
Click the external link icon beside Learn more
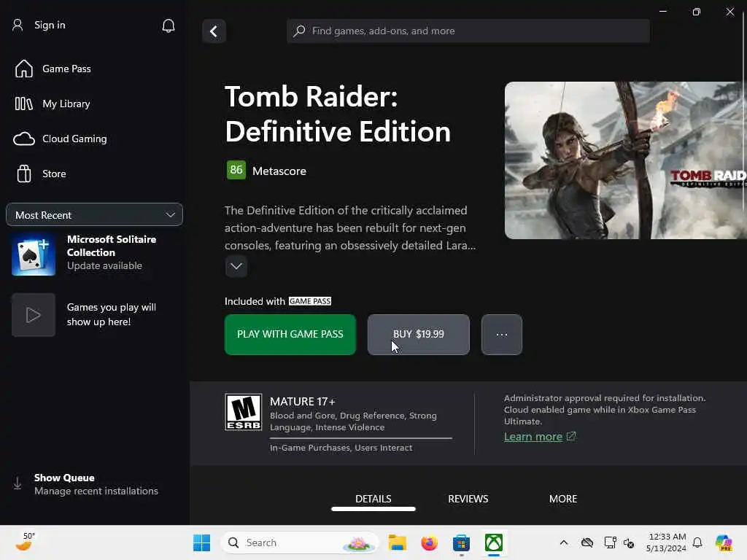pyautogui.click(x=571, y=436)
